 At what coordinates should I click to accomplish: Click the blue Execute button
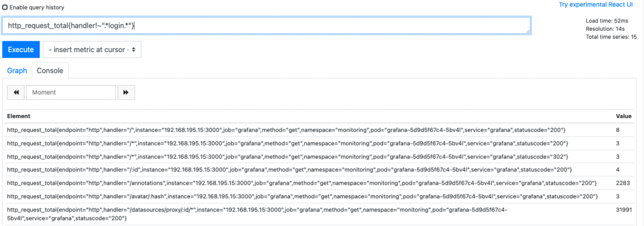coord(21,50)
